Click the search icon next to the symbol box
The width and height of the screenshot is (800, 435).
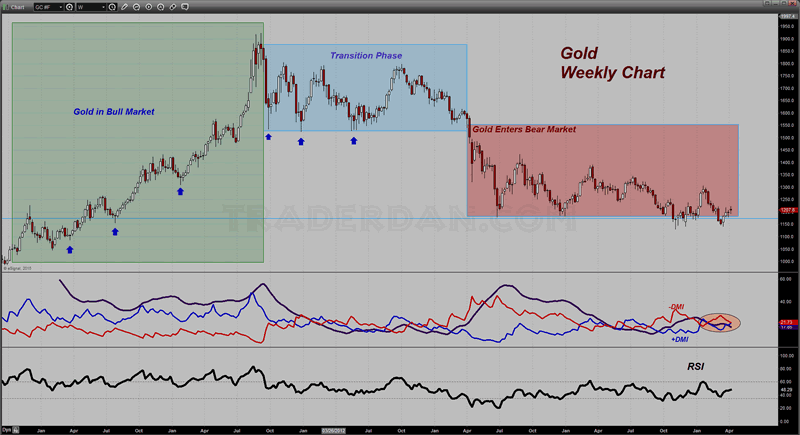point(69,7)
